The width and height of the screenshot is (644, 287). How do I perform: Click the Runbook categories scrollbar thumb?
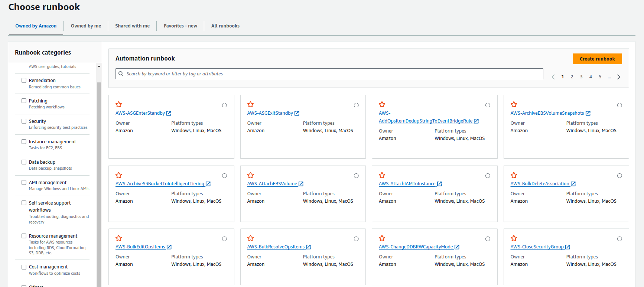pyautogui.click(x=99, y=185)
